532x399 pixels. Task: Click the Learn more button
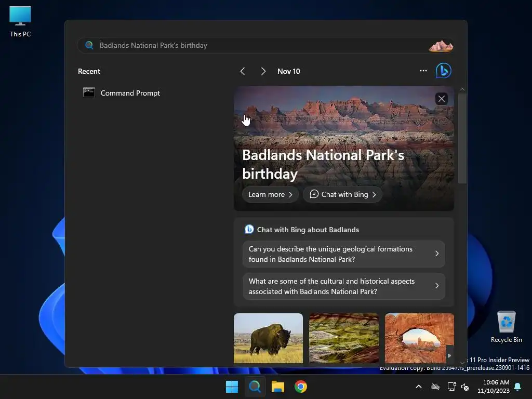(x=270, y=194)
